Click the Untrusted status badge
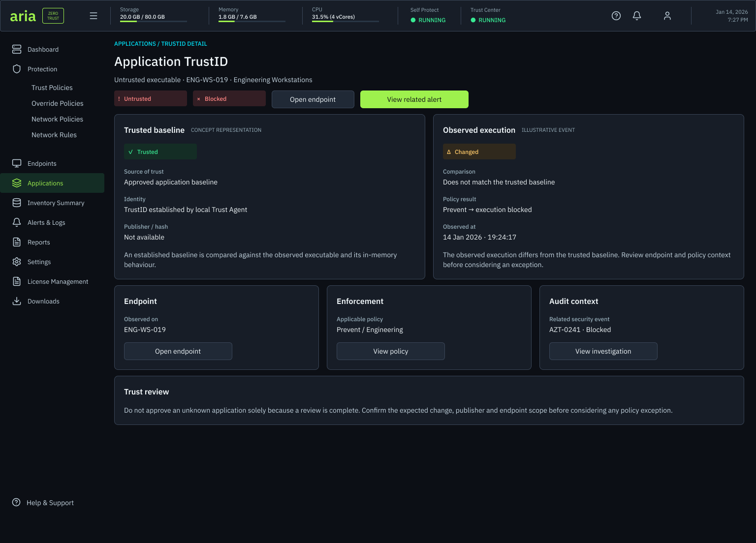The image size is (756, 543). (151, 98)
